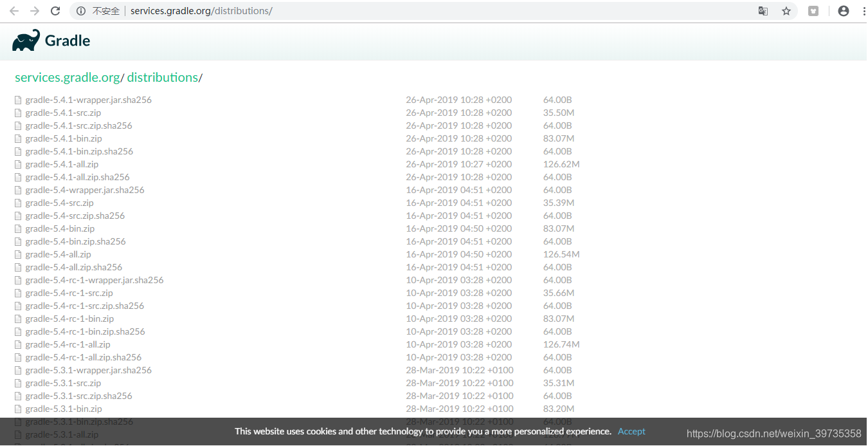Download gradle-5.4-rc-1-src.zip.sha256

[85, 306]
